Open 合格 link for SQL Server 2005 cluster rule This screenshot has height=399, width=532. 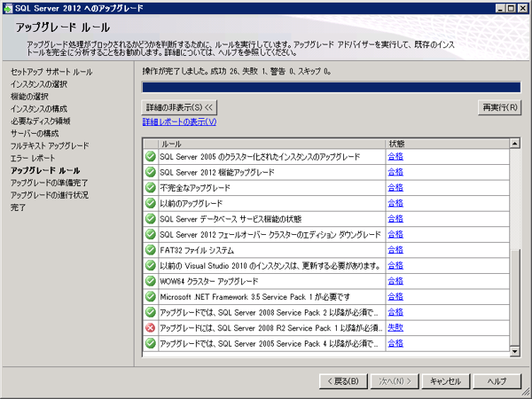[x=395, y=156]
